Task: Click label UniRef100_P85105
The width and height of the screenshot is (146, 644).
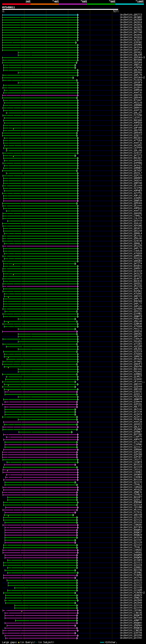Action: [x=131, y=319]
